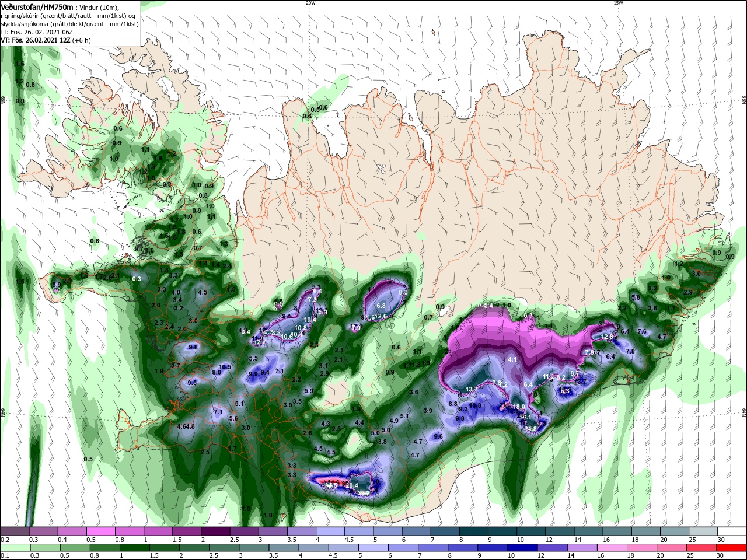This screenshot has height=560, width=747.
Task: Click the 8.7 precipitation value
Action: tap(575, 373)
